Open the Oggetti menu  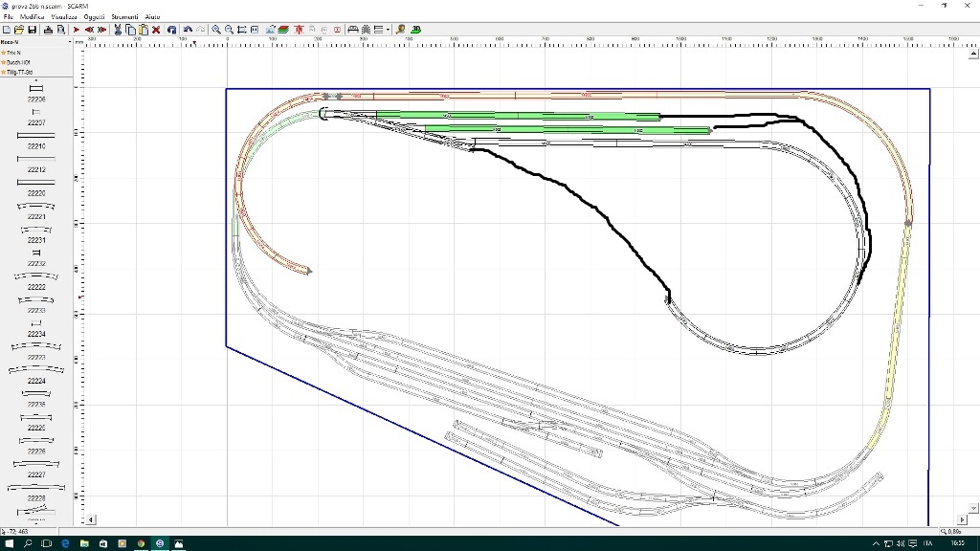(x=95, y=17)
